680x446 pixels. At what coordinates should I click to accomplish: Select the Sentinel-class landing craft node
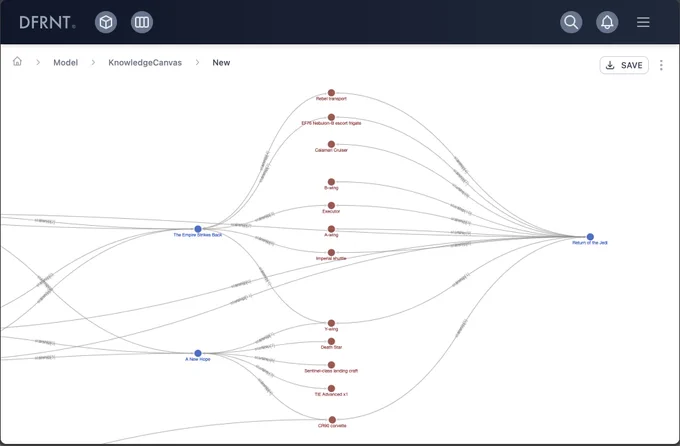click(x=331, y=365)
